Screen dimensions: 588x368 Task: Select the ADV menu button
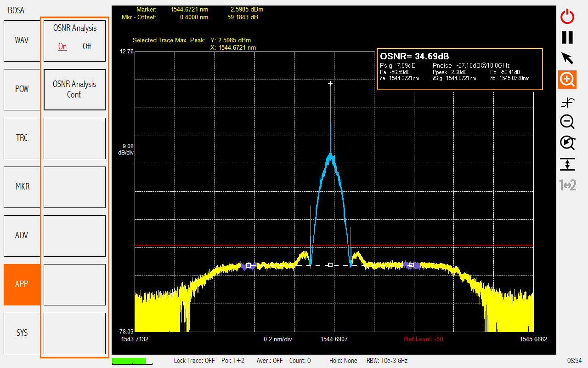tap(22, 236)
